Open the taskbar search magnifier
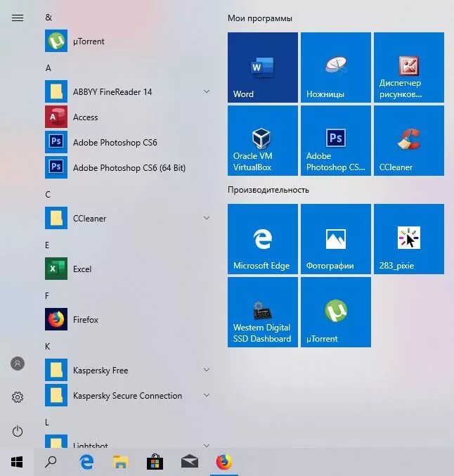454x476 pixels. pos(51,462)
